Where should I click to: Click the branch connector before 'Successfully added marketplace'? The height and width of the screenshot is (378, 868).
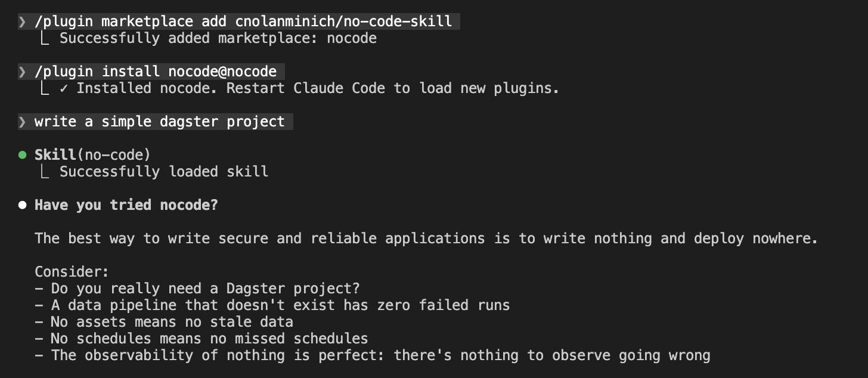[x=44, y=39]
